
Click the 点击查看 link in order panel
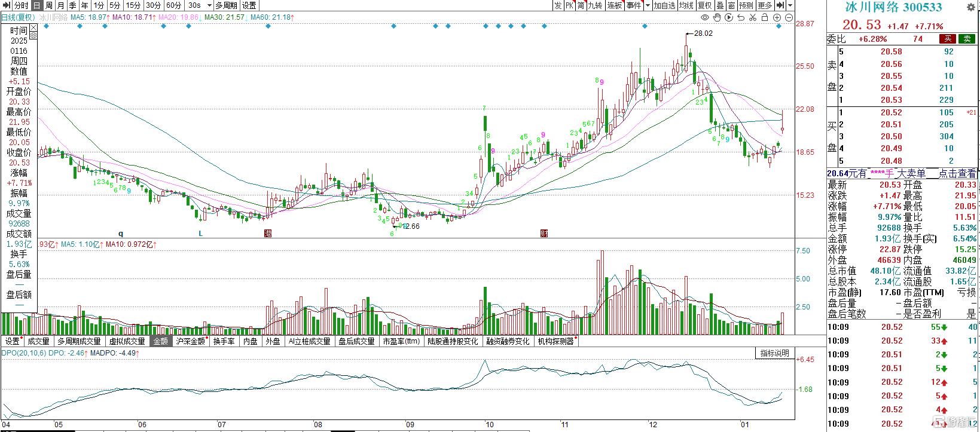(957, 173)
